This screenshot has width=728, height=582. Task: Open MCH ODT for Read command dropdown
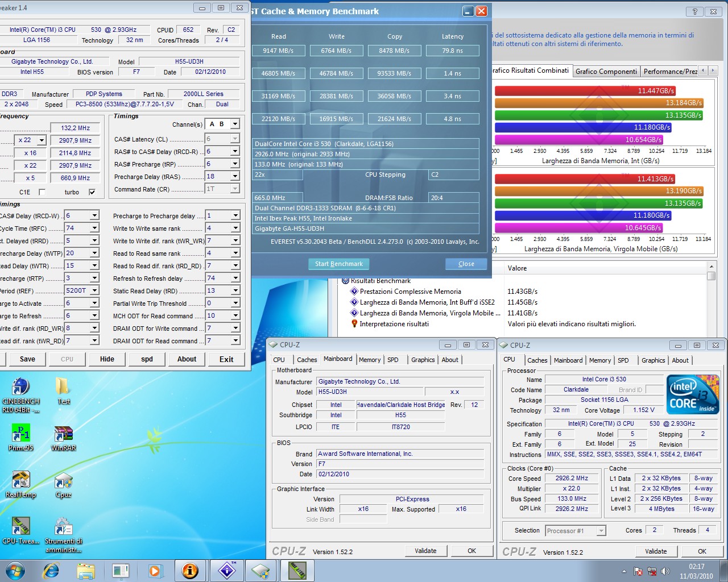235,315
